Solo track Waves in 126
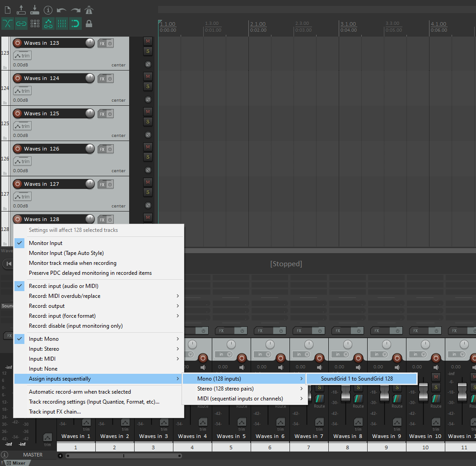This screenshot has width=476, height=466. point(148,157)
